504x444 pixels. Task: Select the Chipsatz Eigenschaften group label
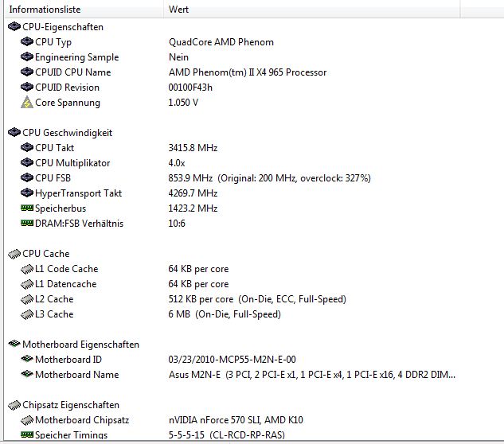pos(71,405)
